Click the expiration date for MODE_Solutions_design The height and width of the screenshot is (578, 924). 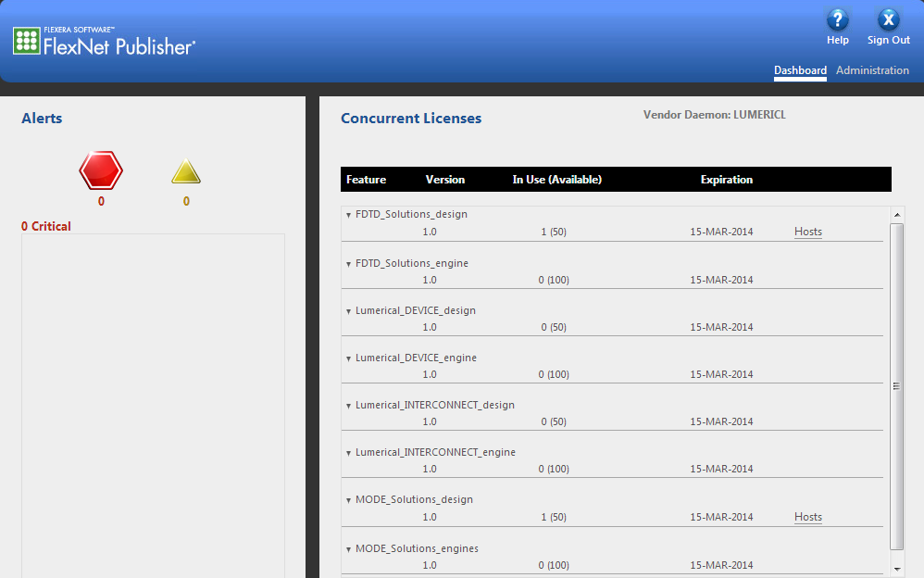[x=721, y=517]
